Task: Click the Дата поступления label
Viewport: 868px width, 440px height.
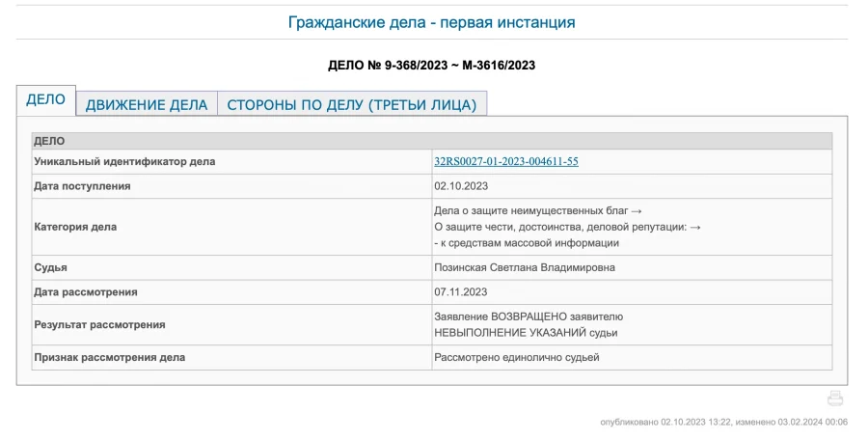Action: coord(82,186)
